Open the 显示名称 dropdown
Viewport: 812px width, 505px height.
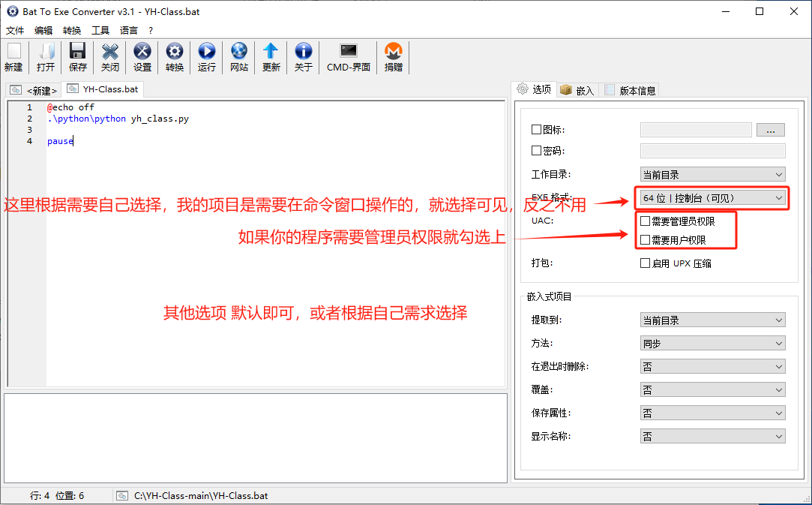click(x=712, y=437)
